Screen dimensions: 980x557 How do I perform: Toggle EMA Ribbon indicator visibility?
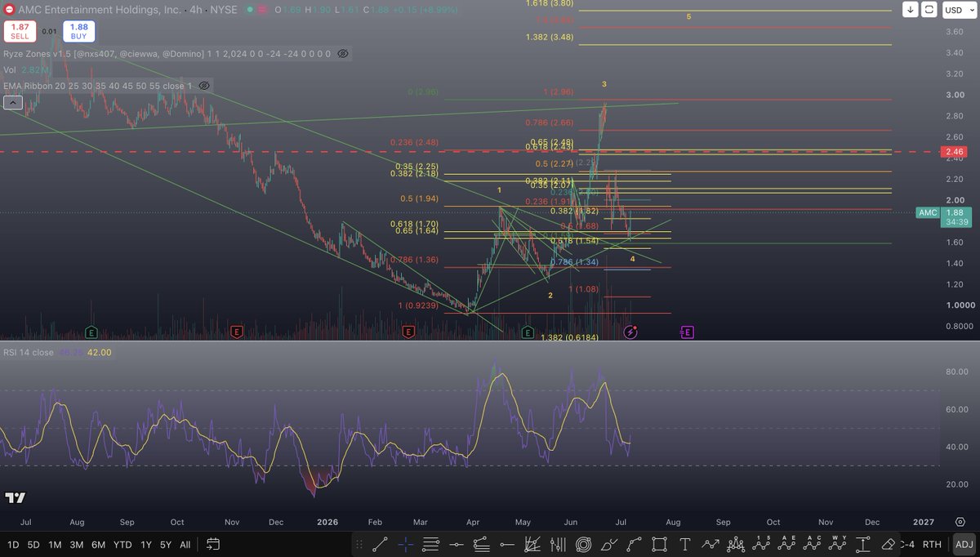(x=204, y=86)
